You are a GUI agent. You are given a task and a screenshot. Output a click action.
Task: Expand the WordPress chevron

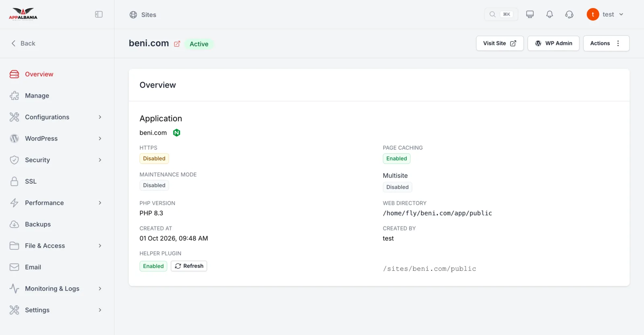tap(100, 139)
